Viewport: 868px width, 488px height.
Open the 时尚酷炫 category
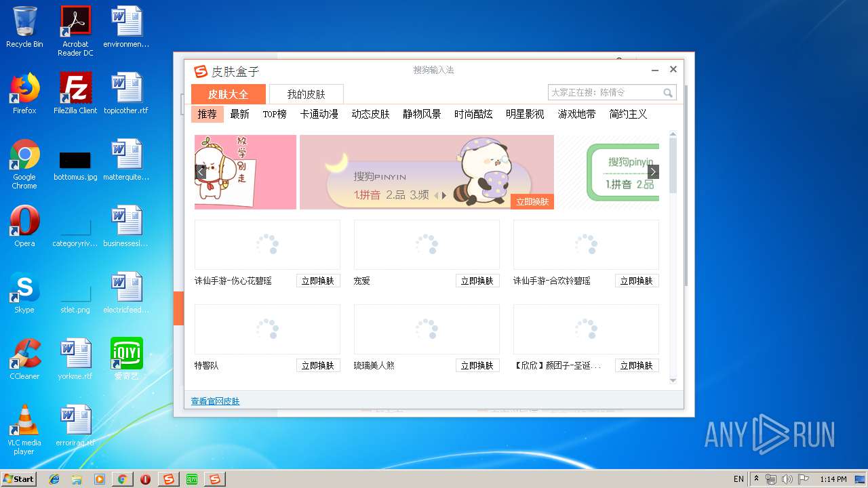point(473,114)
